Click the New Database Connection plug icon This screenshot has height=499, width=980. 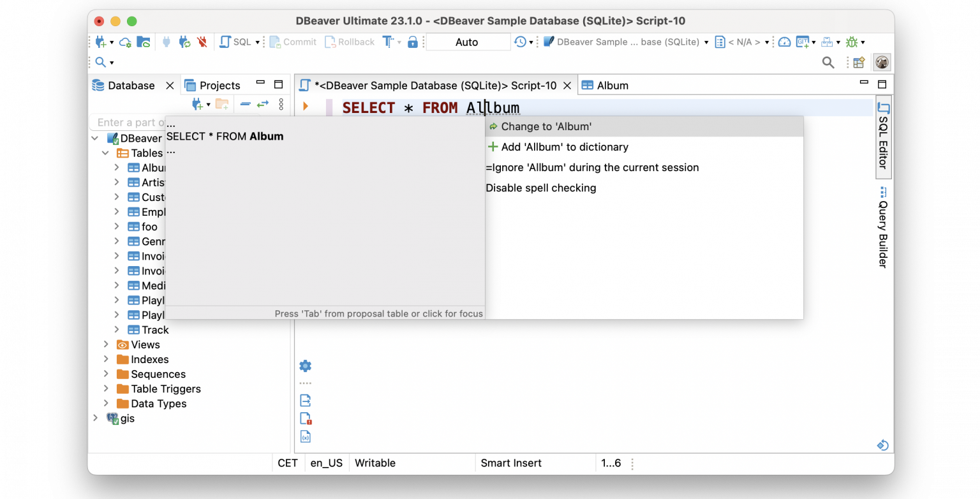coord(101,42)
